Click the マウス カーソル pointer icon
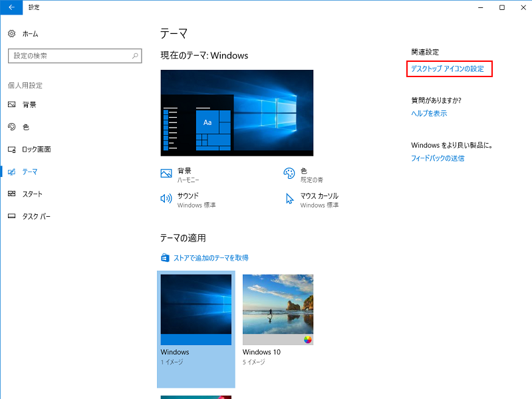 [x=289, y=199]
